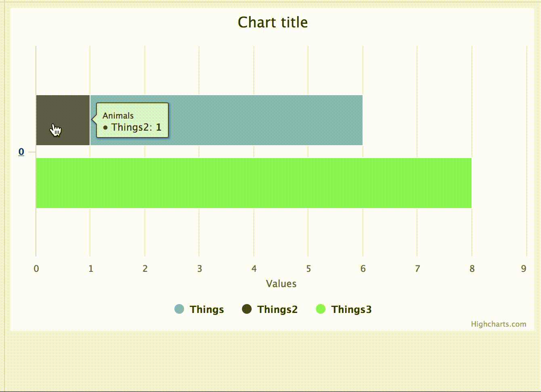Click the Chart title text
The height and width of the screenshot is (392, 541).
click(273, 22)
